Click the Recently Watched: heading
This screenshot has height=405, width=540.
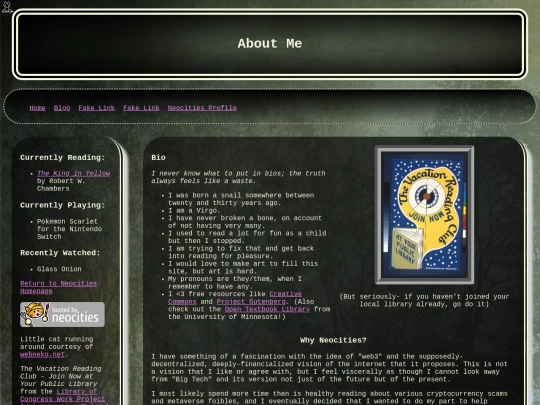click(60, 253)
